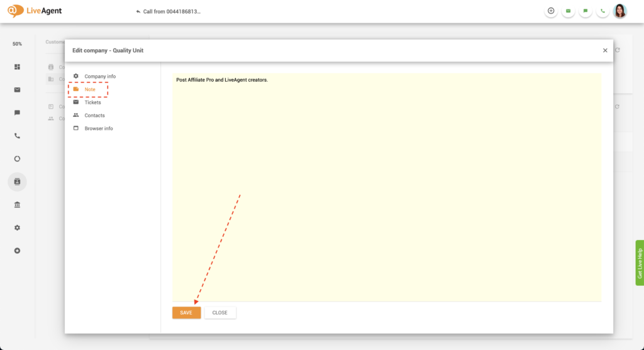Open the Chats icon in left sidebar
Image resolution: width=644 pixels, height=350 pixels.
[17, 113]
